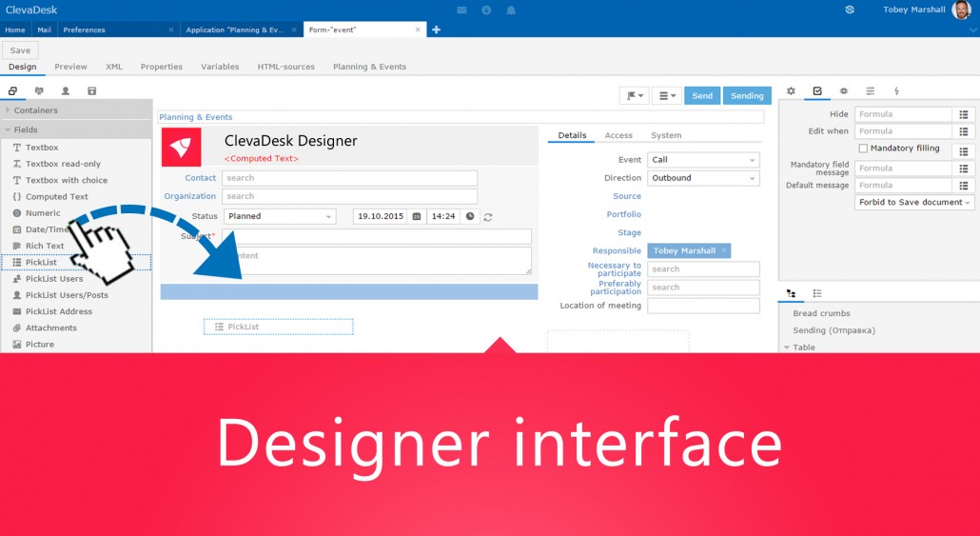This screenshot has height=536, width=980.
Task: Select the second icon tab in the left palette
Action: [x=39, y=90]
